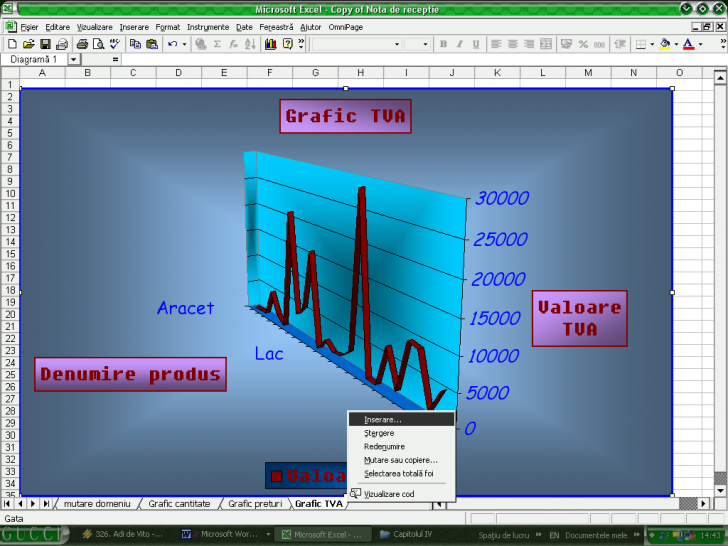Click the red font color swatch
The height and width of the screenshot is (546, 728).
689,44
